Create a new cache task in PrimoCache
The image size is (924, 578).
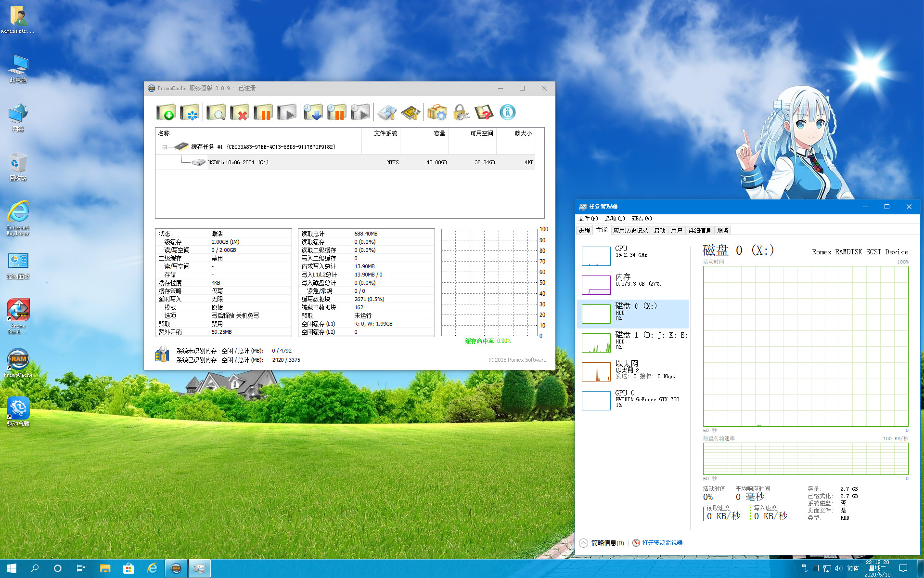(x=166, y=112)
